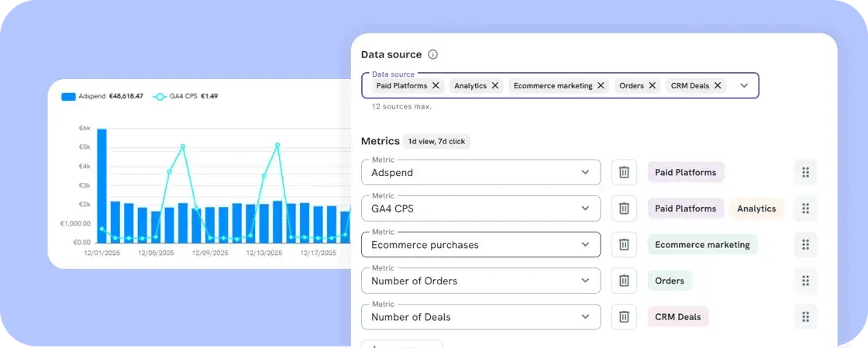
Task: Click the drag handle for GA4 CPS row
Action: pos(805,208)
